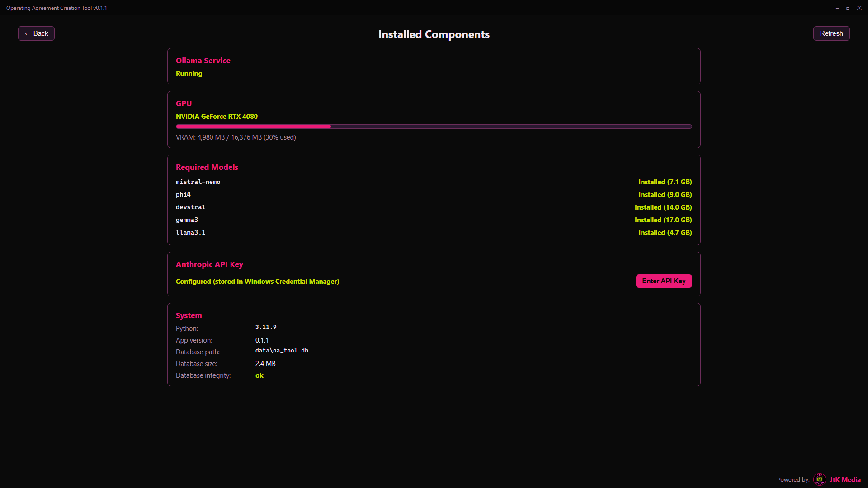This screenshot has width=868, height=488.
Task: Click the Configured credential status text
Action: tap(257, 282)
